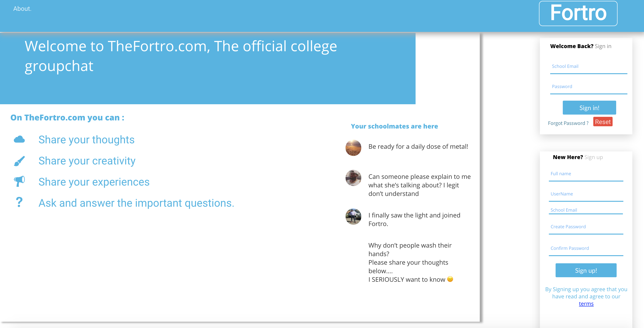This screenshot has width=644, height=328.
Task: Open the About menu link
Action: click(x=22, y=9)
